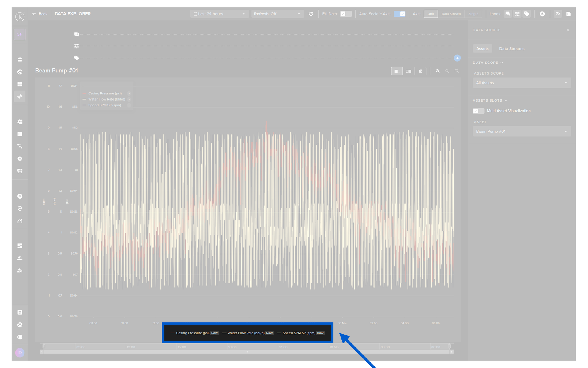Select the data explorer pulse icon
The height and width of the screenshot is (368, 588).
20,97
